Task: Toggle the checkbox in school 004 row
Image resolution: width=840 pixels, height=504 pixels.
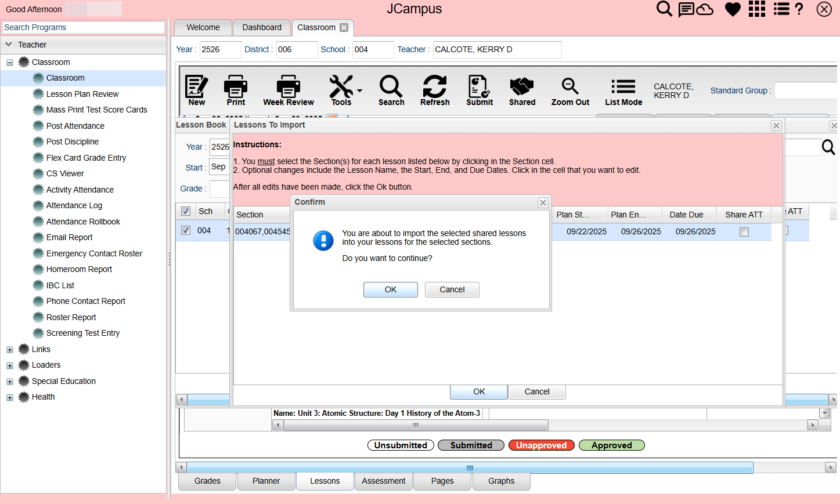Action: click(x=186, y=230)
